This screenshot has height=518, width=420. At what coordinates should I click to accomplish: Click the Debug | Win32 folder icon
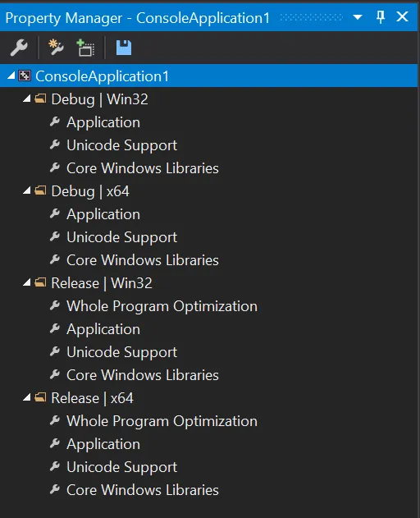click(x=40, y=99)
